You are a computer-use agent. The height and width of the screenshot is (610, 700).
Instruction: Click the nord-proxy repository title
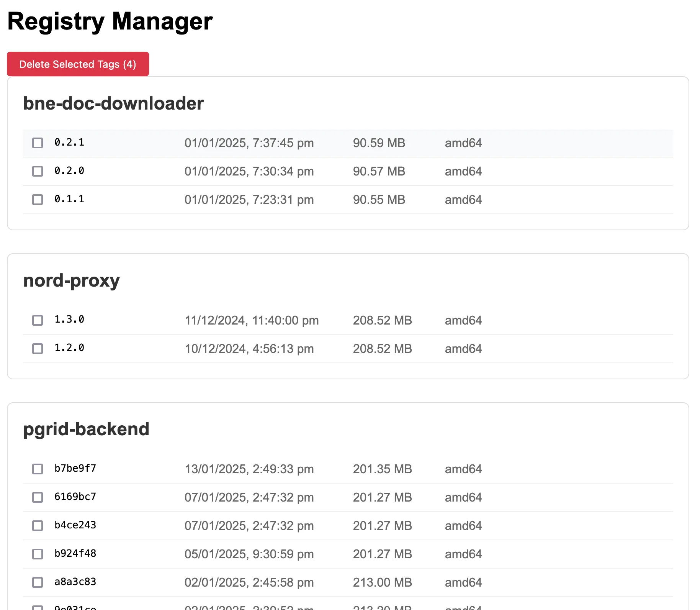[71, 280]
